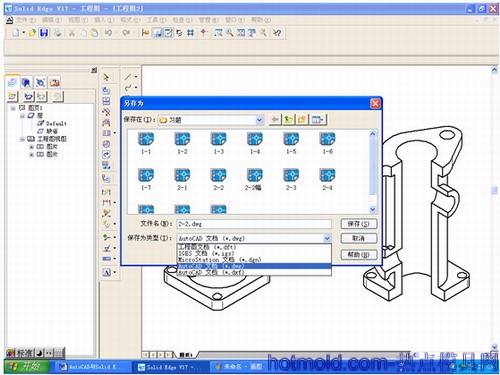Open the 保存为类型 dropdown arrow
Image resolution: width=500 pixels, height=375 pixels.
pos(327,238)
